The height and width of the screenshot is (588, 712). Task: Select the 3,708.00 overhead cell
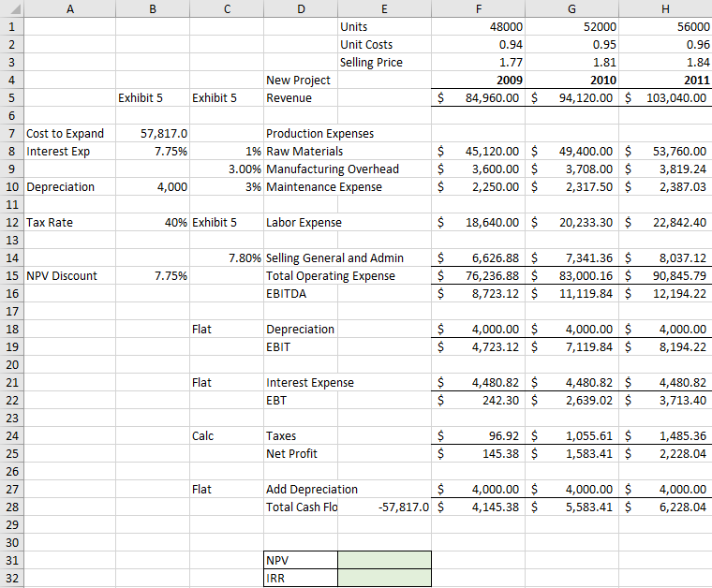571,169
